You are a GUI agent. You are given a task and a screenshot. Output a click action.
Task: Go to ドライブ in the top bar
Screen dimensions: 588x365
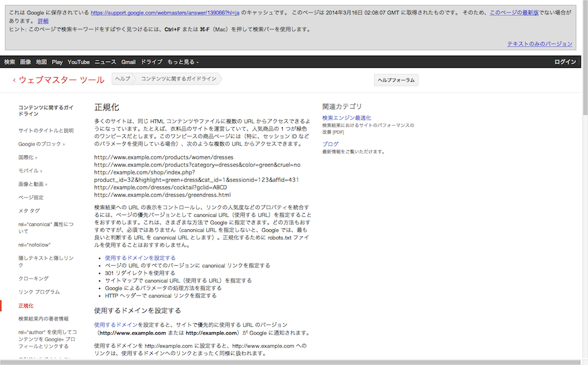pyautogui.click(x=151, y=62)
